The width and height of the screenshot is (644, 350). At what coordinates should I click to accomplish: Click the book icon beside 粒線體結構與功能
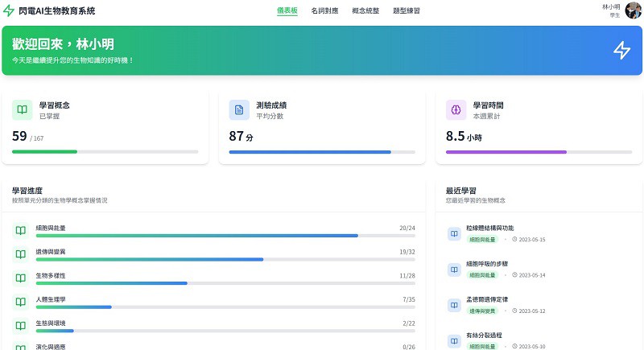[455, 233]
